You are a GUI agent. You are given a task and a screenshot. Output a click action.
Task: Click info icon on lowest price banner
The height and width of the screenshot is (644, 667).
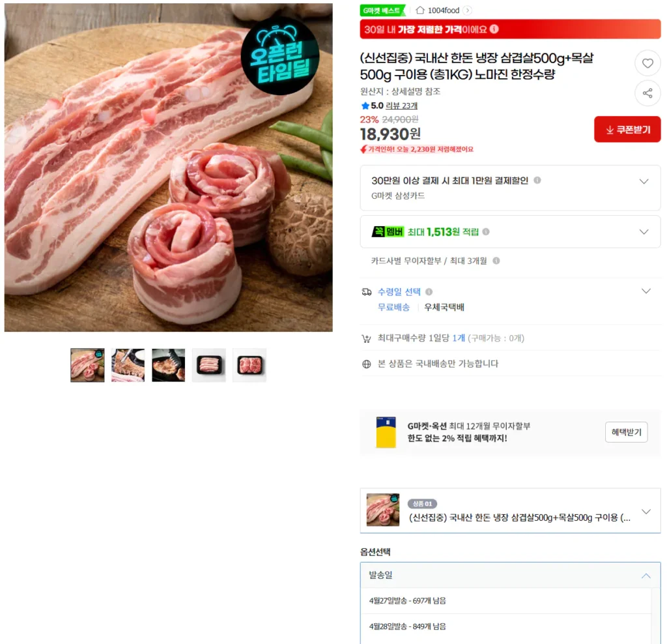[494, 29]
